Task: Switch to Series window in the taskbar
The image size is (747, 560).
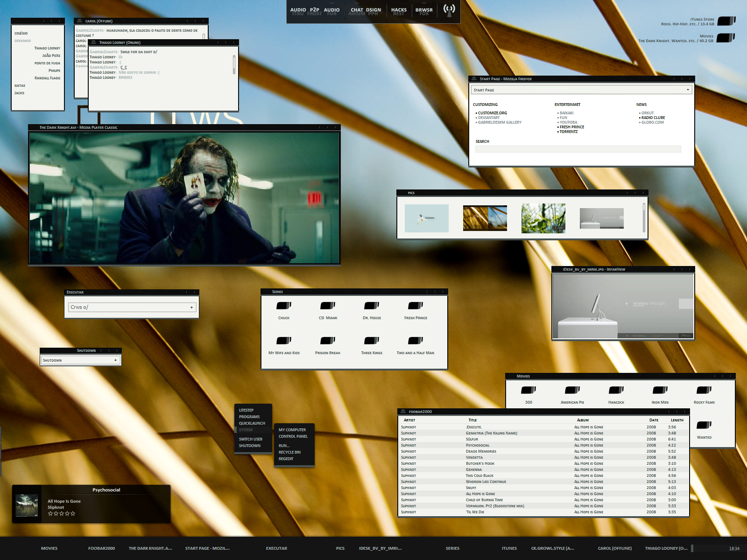Action: (452, 548)
